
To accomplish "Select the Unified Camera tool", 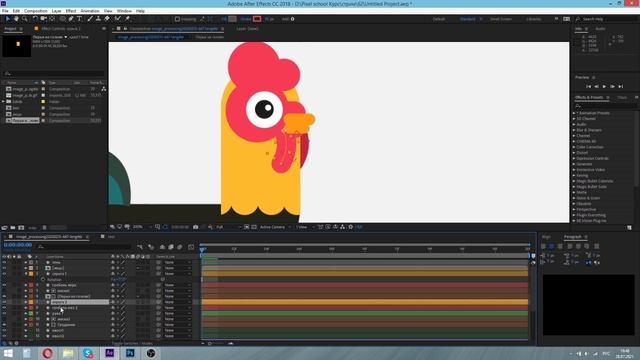I will pos(43,19).
